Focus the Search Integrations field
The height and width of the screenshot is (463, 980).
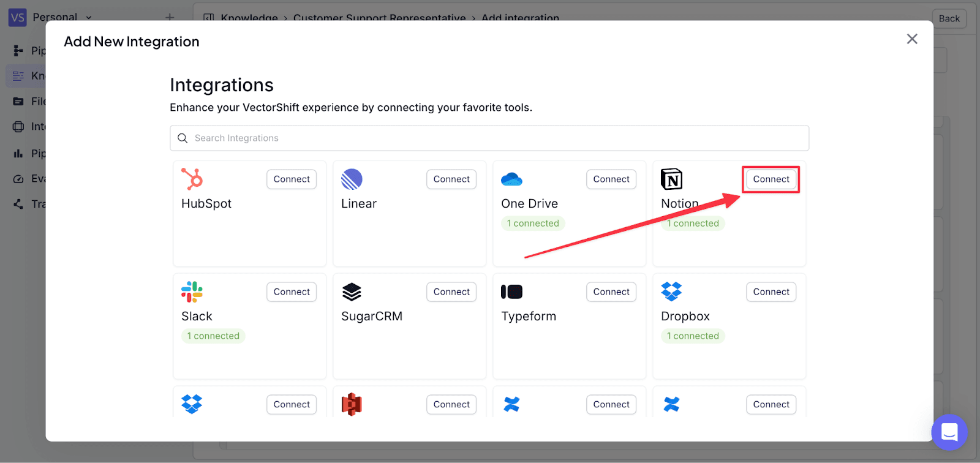489,138
